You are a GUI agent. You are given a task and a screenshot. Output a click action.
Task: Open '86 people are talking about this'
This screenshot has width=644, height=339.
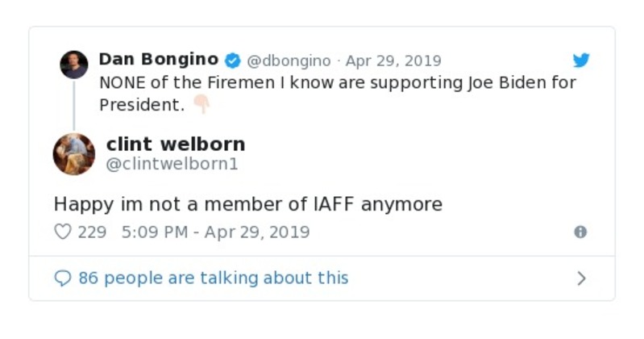click(213, 278)
